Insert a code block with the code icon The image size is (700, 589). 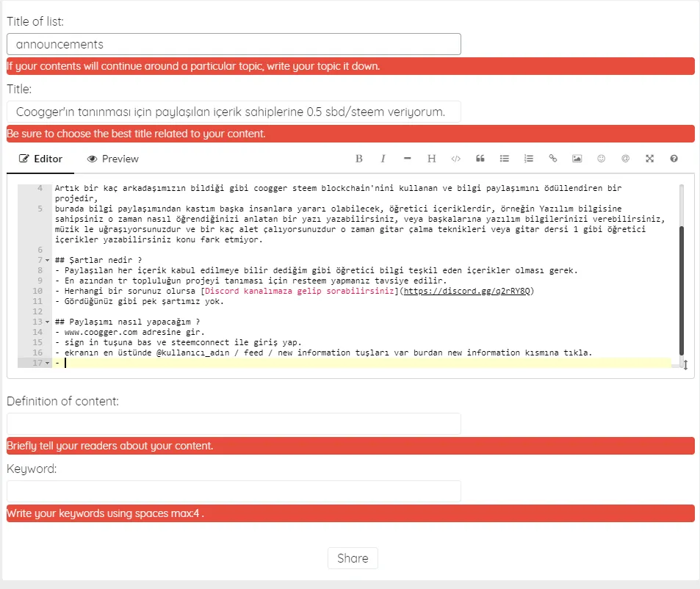tap(456, 159)
